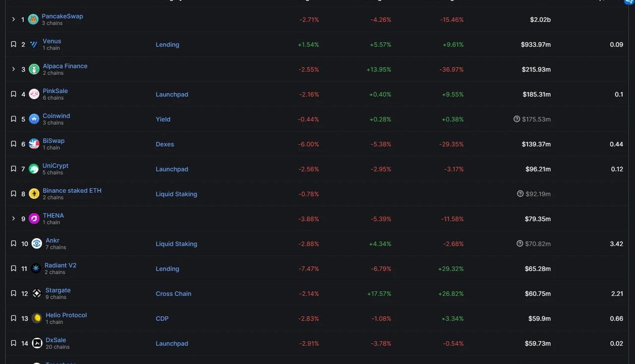The height and width of the screenshot is (364, 635).
Task: Open the Helio Protocol link
Action: point(66,315)
